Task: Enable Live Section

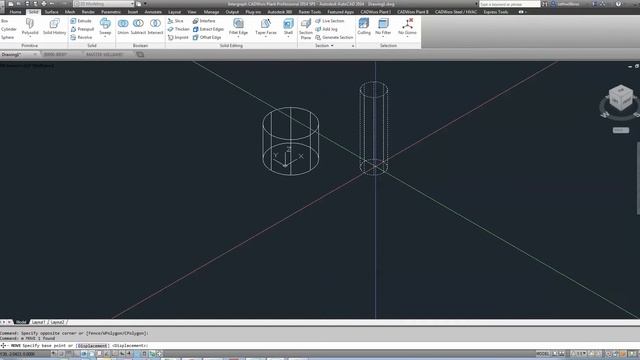Action: coord(329,21)
